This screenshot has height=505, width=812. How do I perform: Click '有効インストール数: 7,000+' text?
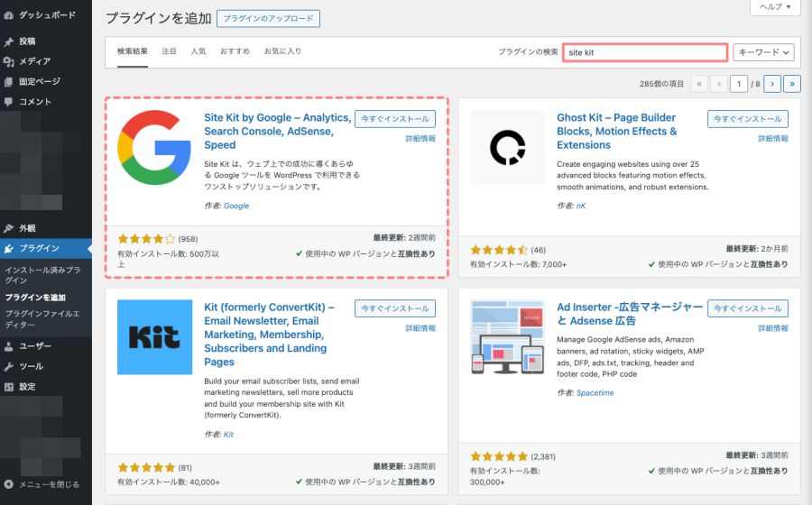tap(518, 264)
